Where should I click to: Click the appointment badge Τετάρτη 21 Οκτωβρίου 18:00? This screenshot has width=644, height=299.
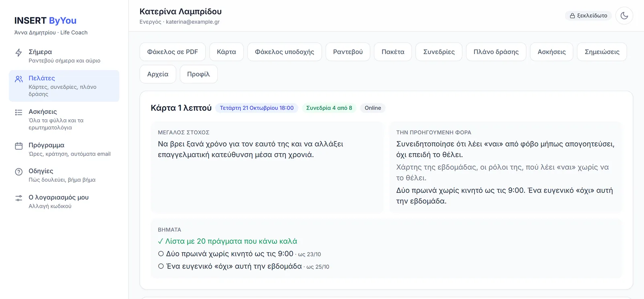pyautogui.click(x=257, y=108)
